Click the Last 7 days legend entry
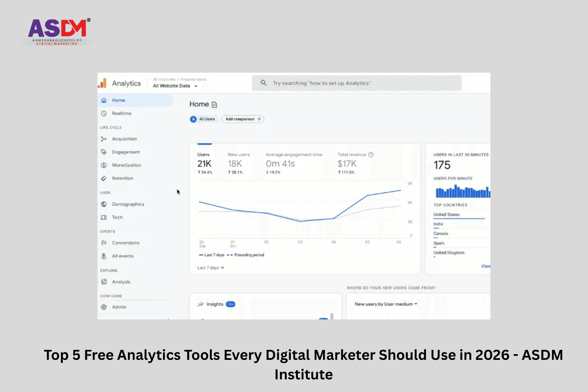The width and height of the screenshot is (588, 392). pos(212,255)
